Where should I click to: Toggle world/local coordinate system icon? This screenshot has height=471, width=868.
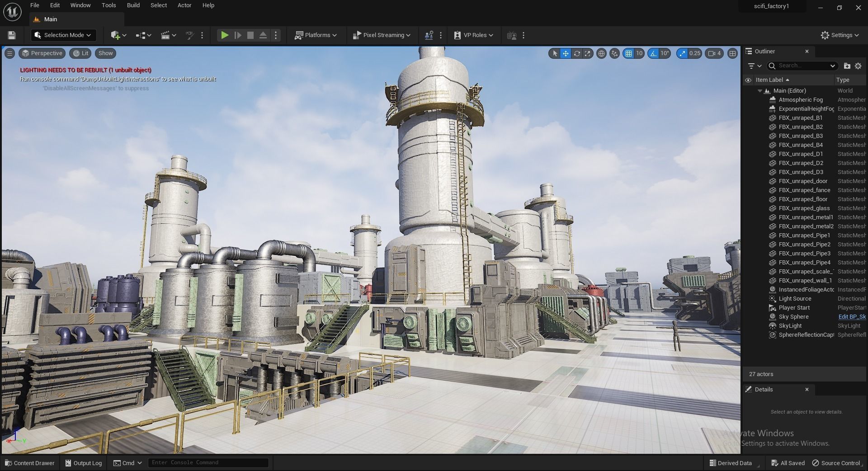coord(601,53)
